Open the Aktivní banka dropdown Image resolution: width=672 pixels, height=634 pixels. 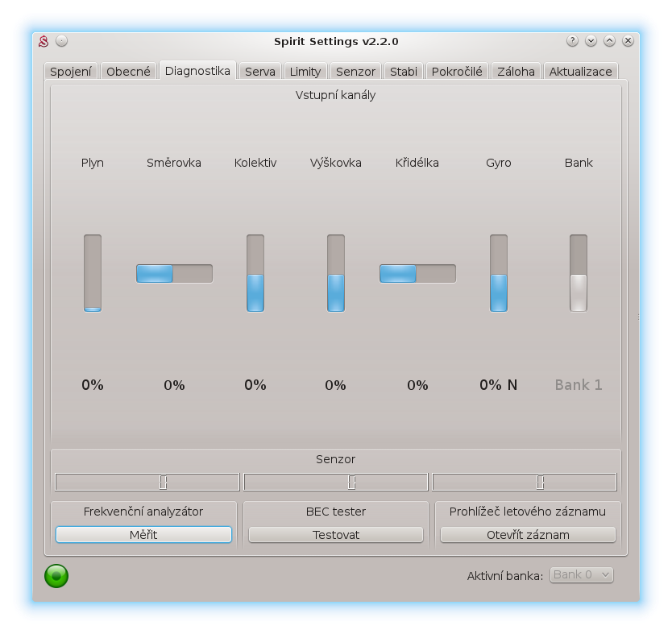582,574
